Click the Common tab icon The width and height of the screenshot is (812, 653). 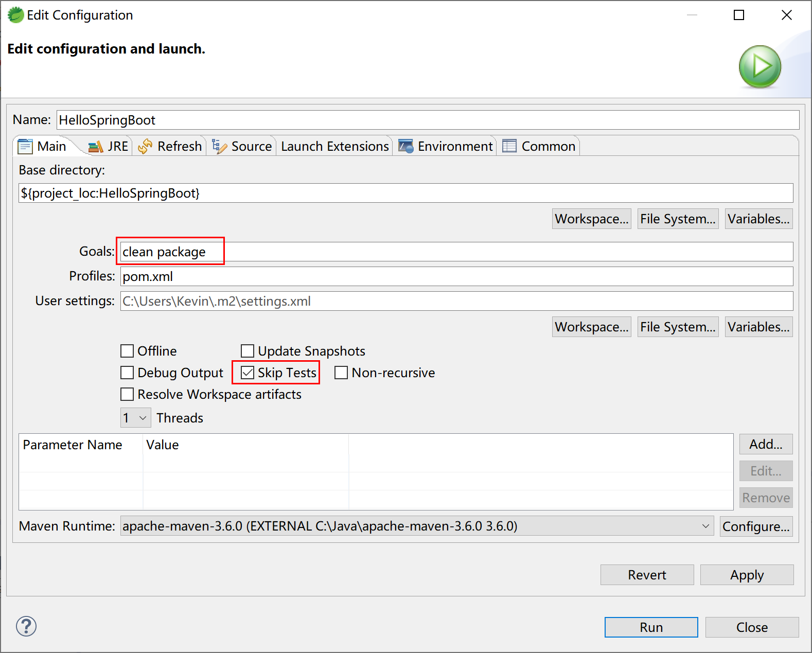[509, 147]
